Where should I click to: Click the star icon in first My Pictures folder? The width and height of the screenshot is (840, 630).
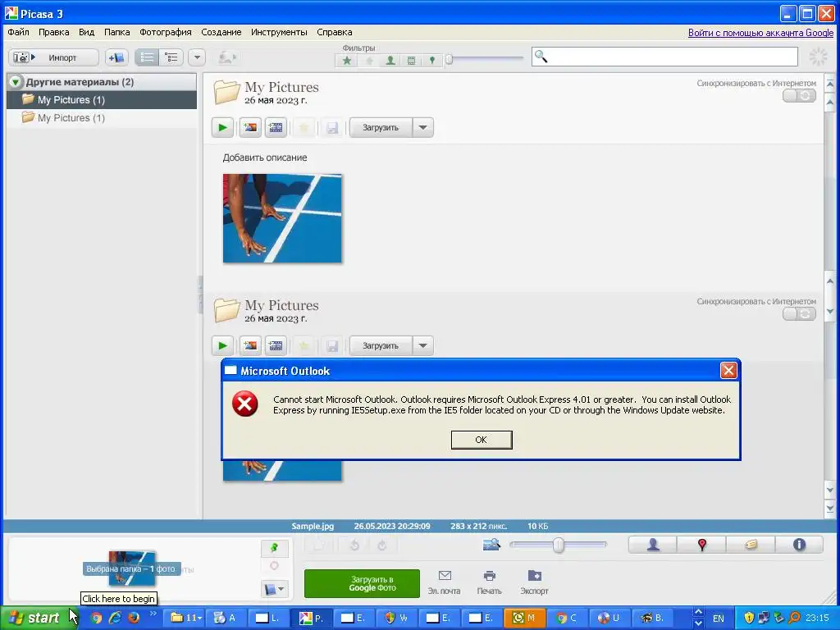[x=304, y=127]
